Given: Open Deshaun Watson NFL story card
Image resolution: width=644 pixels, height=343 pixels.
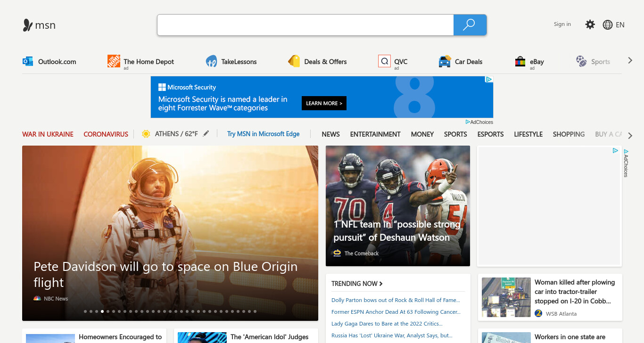Looking at the screenshot, I should [398, 206].
